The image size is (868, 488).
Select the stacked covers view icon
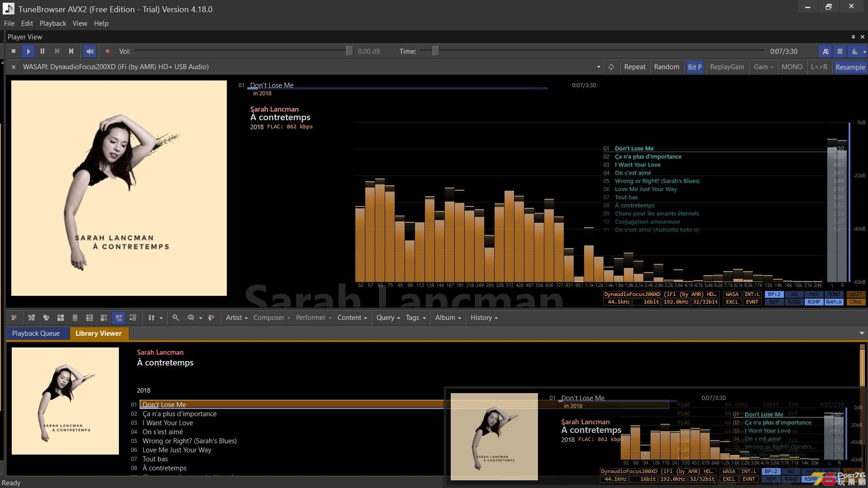(x=46, y=318)
